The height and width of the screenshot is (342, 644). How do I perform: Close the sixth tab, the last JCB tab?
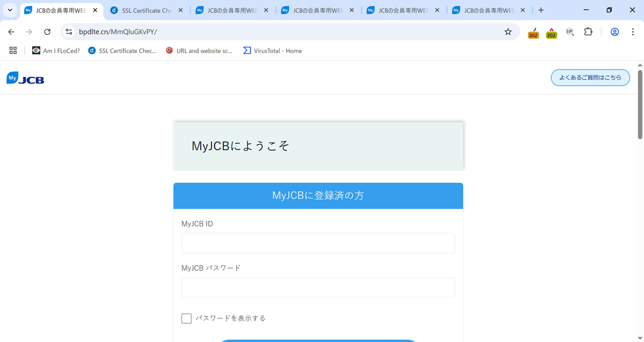tap(523, 10)
